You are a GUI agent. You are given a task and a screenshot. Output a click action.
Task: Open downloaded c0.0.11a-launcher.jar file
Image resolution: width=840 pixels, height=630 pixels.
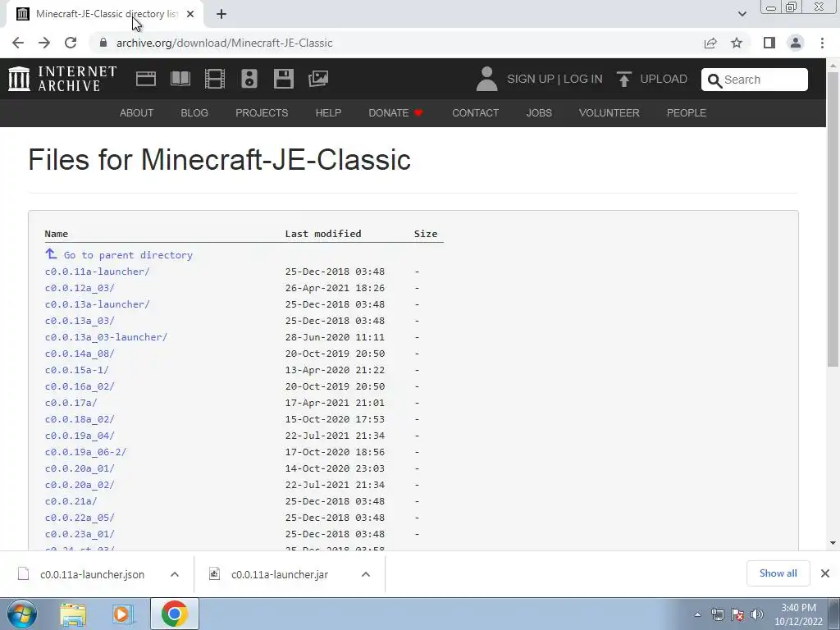point(280,574)
